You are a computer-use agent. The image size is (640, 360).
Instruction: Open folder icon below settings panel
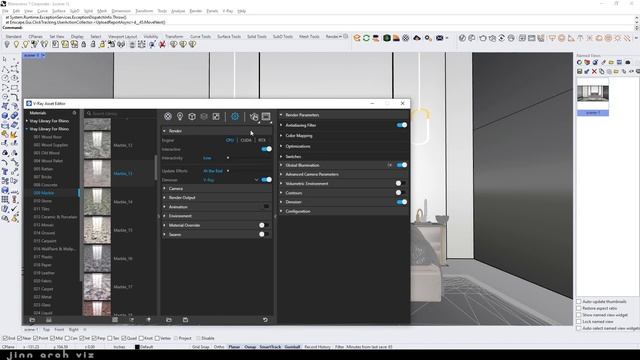pyautogui.click(x=169, y=320)
